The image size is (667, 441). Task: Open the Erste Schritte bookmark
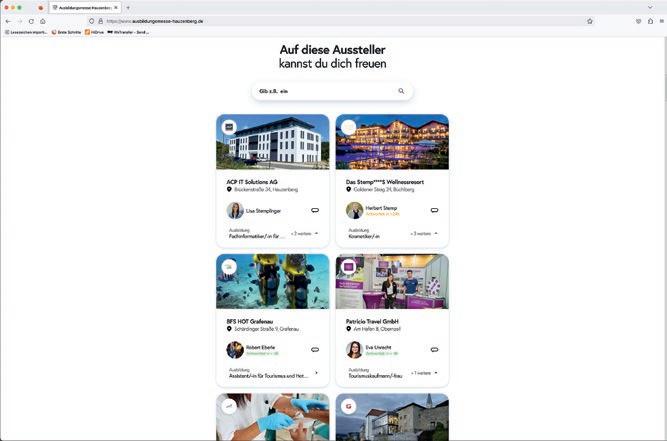point(66,32)
